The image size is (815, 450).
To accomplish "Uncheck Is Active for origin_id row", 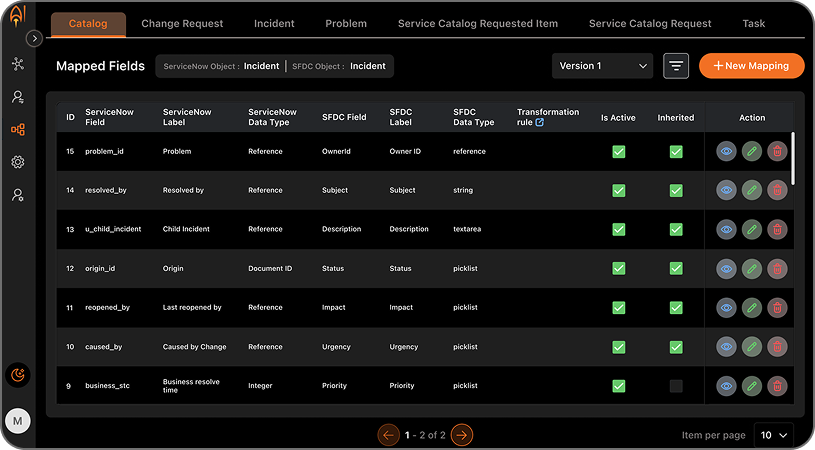I will (618, 268).
